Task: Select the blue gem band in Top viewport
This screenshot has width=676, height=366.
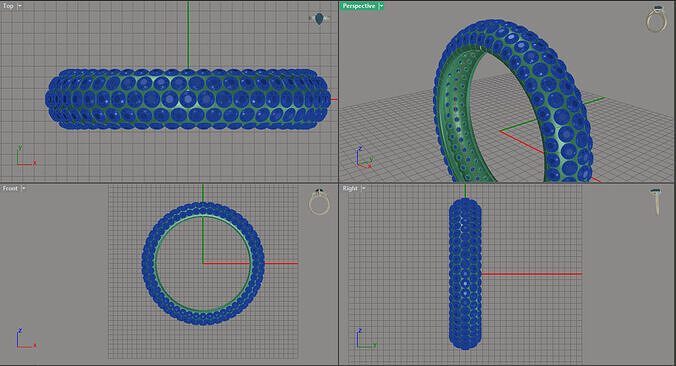Action: [x=188, y=99]
